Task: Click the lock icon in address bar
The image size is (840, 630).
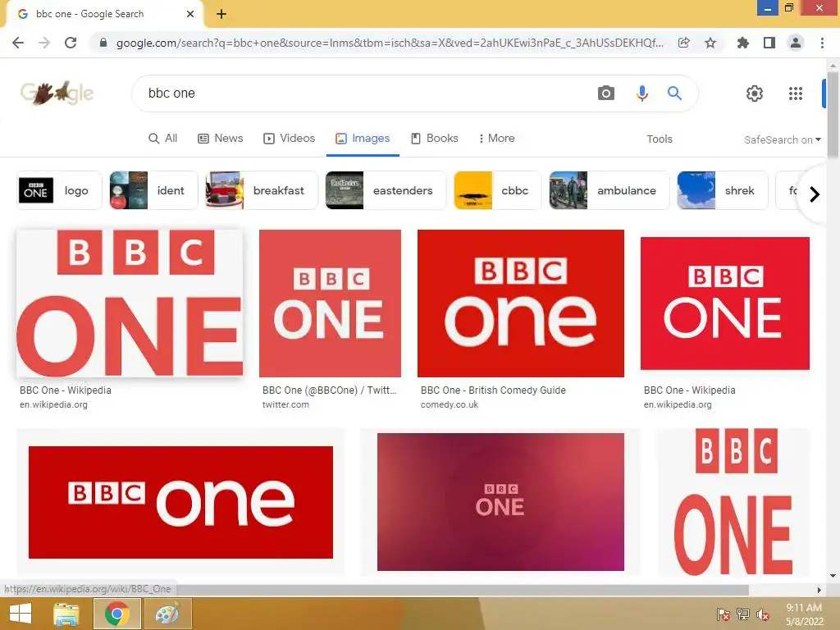Action: [x=103, y=43]
